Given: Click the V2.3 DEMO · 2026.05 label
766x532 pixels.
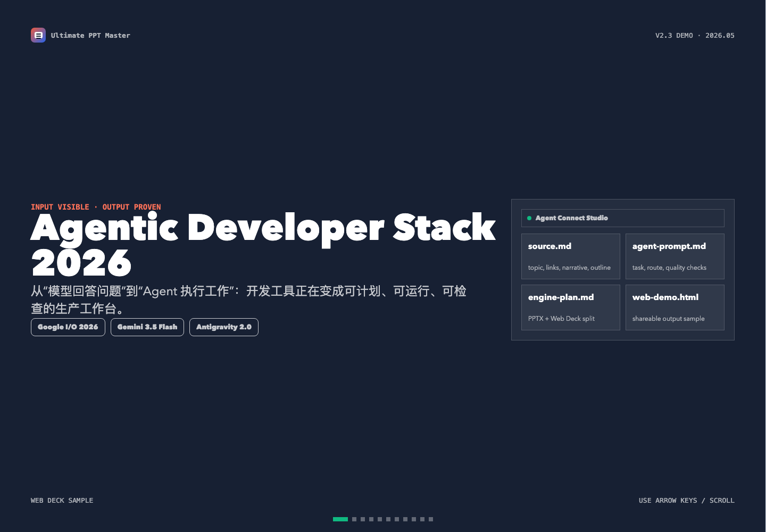Looking at the screenshot, I should click(x=695, y=36).
